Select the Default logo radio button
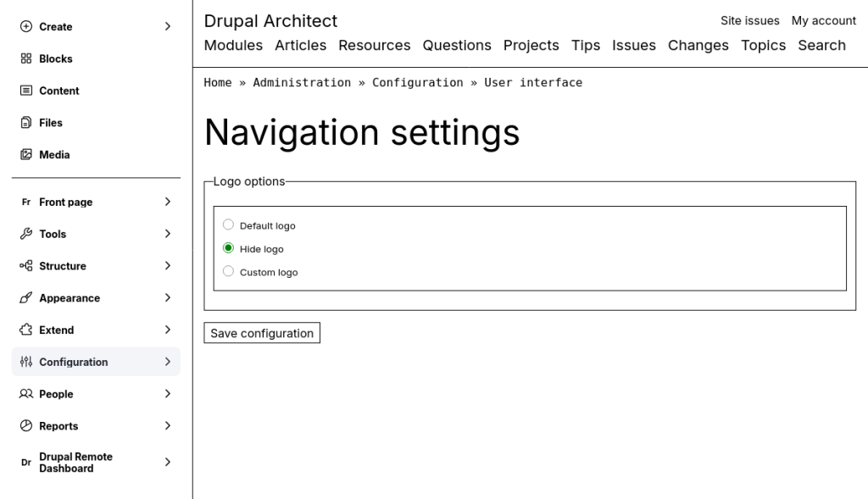868x499 pixels. 228,225
